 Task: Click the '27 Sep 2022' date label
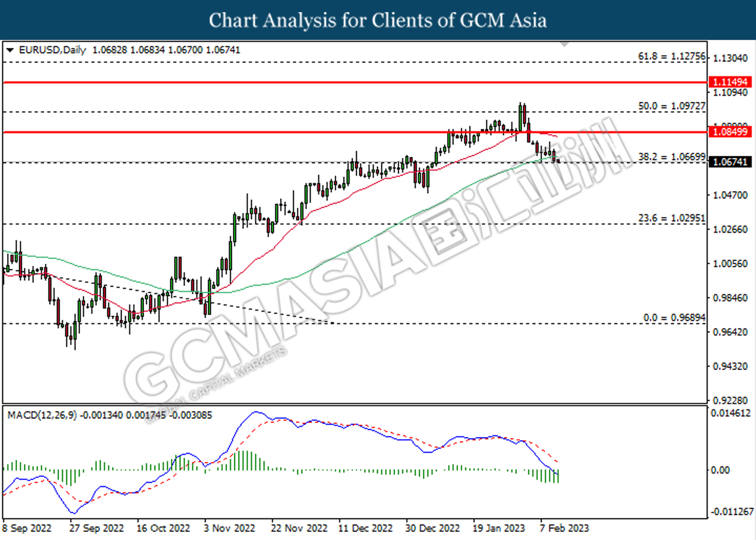click(x=96, y=528)
